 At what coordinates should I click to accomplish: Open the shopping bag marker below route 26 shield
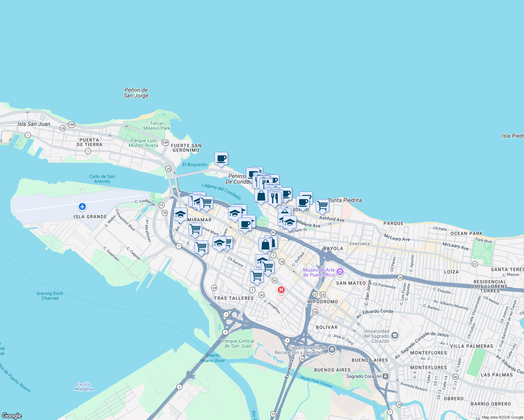[x=266, y=245]
